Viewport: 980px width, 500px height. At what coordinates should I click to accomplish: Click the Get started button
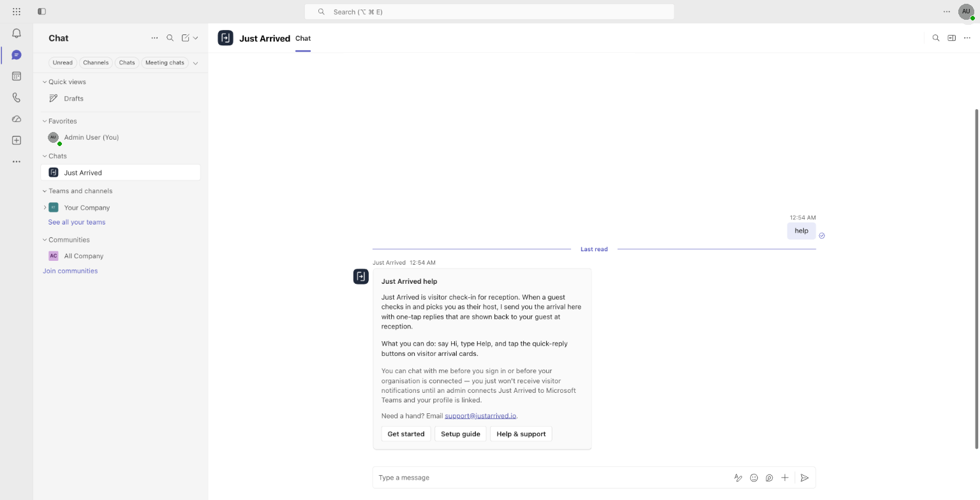coord(406,434)
